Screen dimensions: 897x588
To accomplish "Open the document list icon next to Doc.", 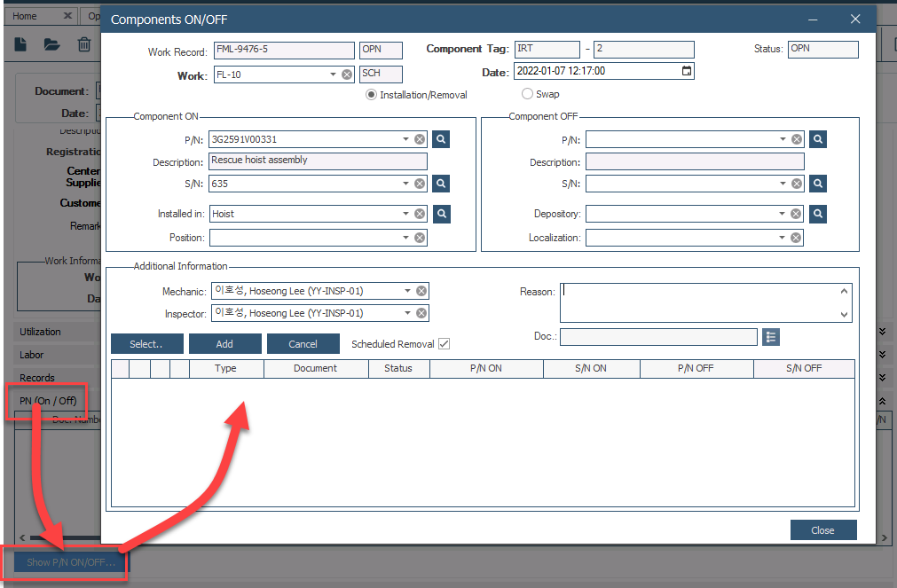I will [770, 337].
